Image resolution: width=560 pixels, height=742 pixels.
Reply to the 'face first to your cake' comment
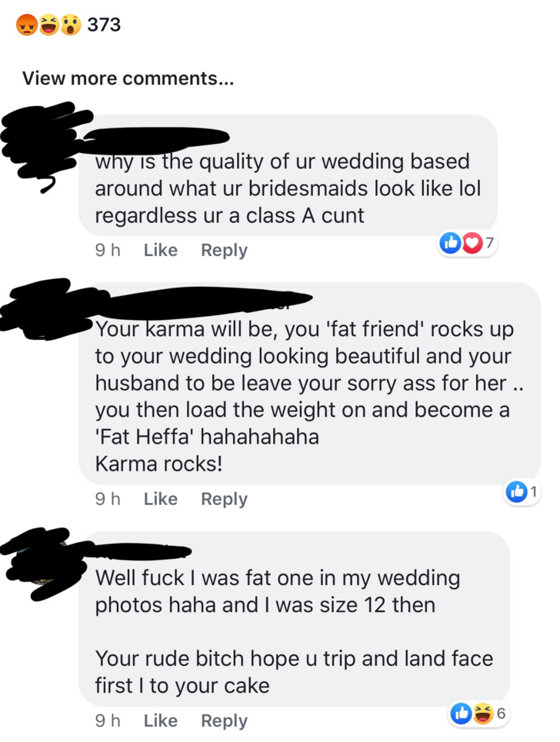[x=224, y=721]
